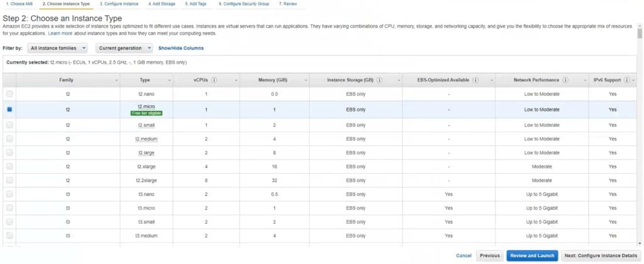Viewport: 644px width, 264px height.
Task: Click the Instance Storage (GB) info icon
Action: tap(380, 81)
